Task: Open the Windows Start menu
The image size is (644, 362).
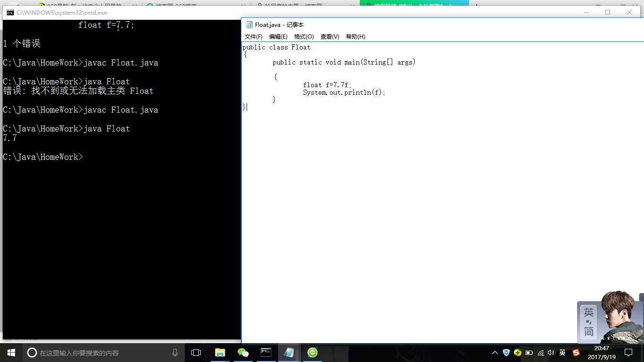Action: (x=11, y=353)
